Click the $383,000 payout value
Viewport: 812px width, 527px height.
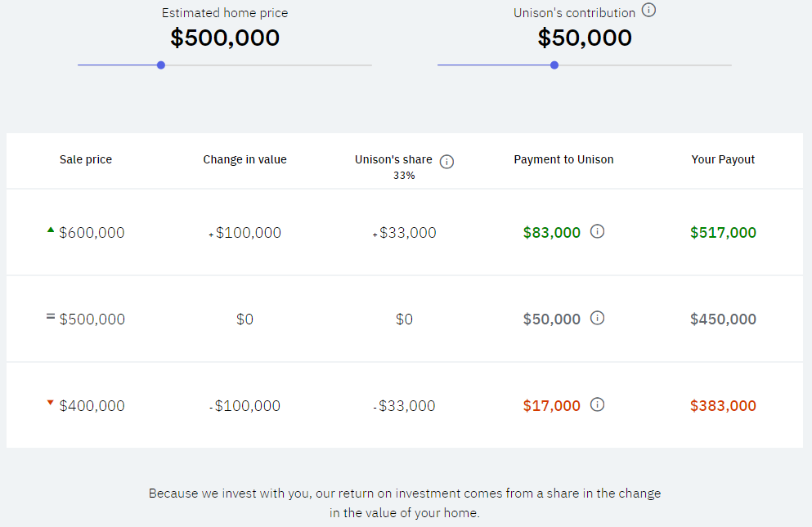tap(723, 405)
